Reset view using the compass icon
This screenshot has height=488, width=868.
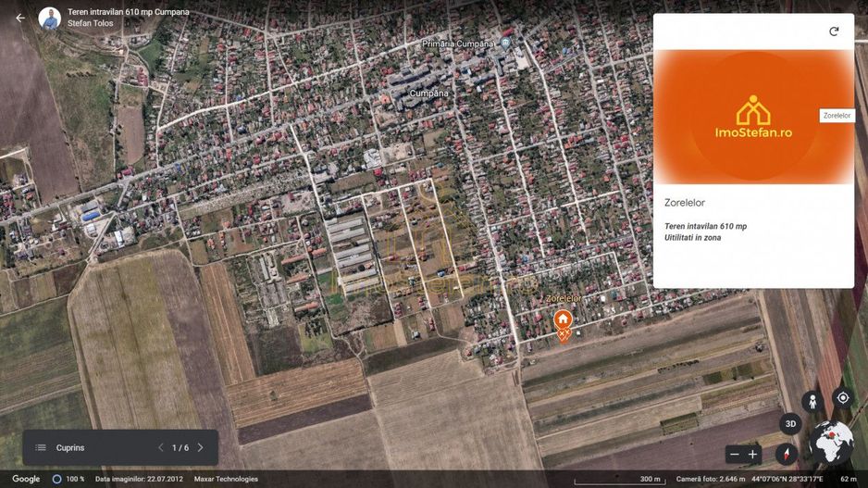pyautogui.click(x=787, y=454)
